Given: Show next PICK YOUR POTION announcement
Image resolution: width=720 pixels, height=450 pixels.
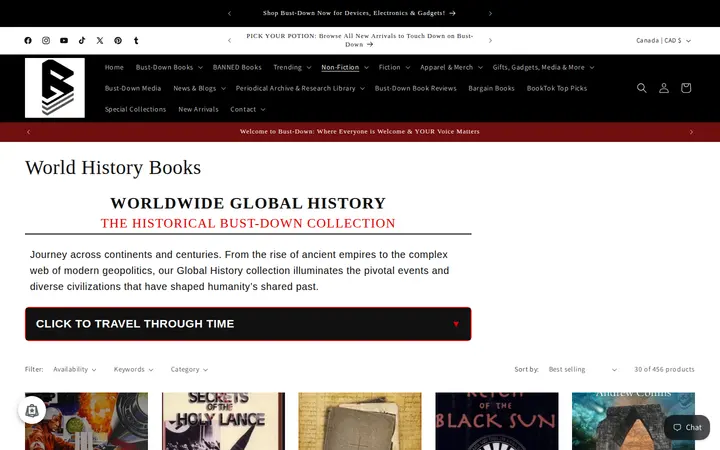Looking at the screenshot, I should point(490,40).
